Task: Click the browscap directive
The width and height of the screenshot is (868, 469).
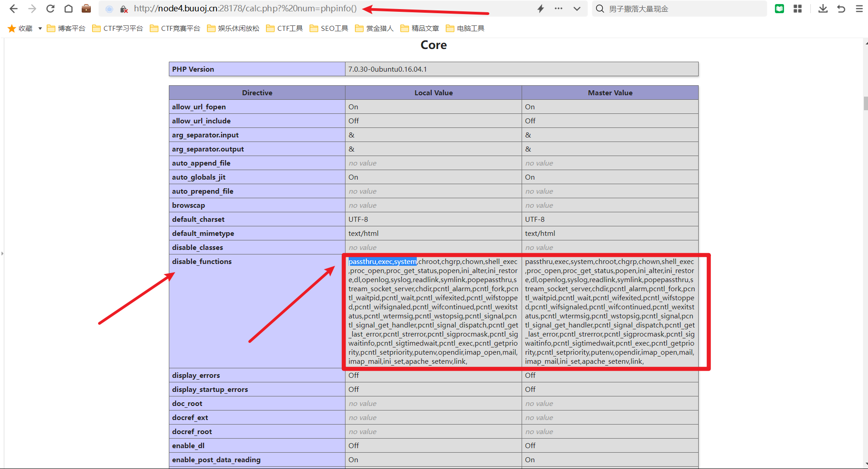Action: click(x=188, y=205)
